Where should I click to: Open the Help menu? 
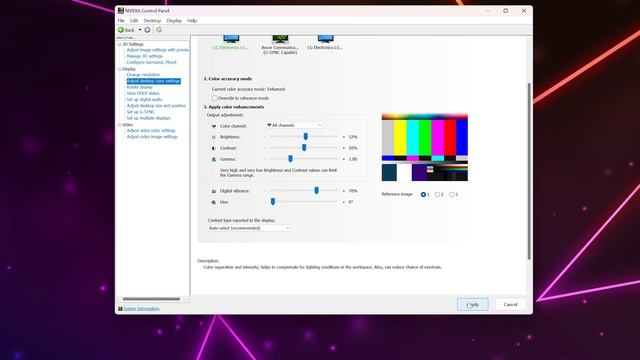[x=192, y=20]
